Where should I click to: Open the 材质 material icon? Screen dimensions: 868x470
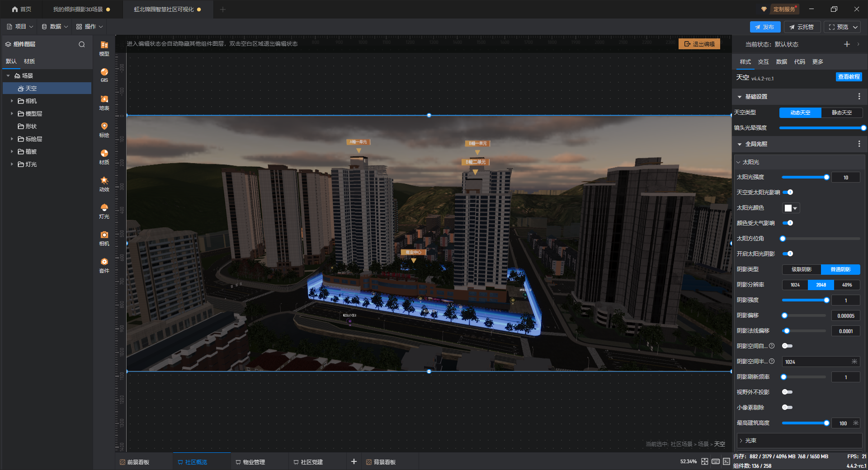click(104, 157)
